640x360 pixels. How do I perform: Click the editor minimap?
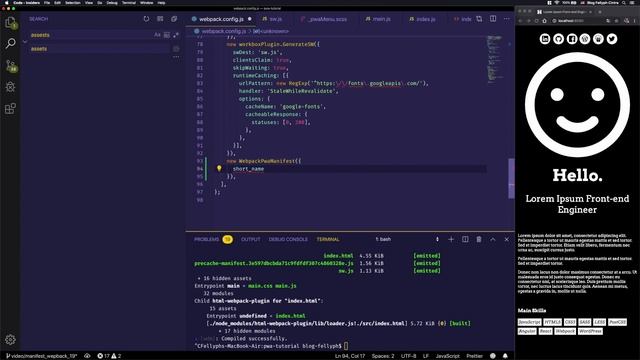[x=494, y=59]
